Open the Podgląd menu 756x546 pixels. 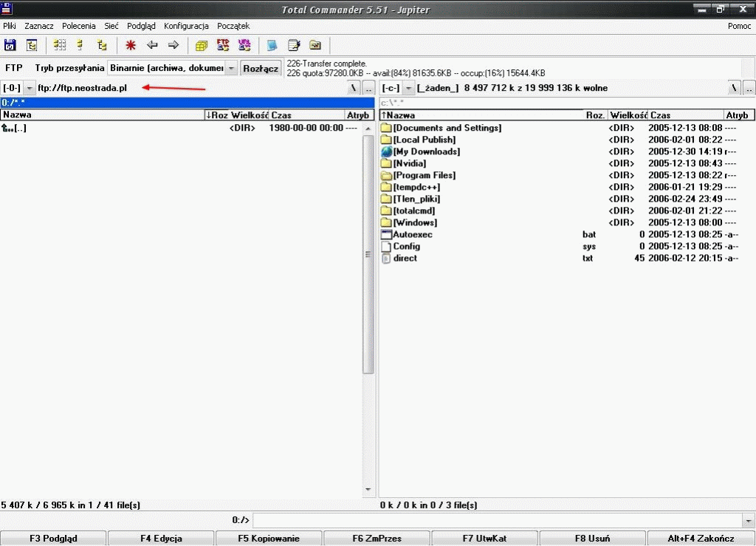[x=141, y=26]
